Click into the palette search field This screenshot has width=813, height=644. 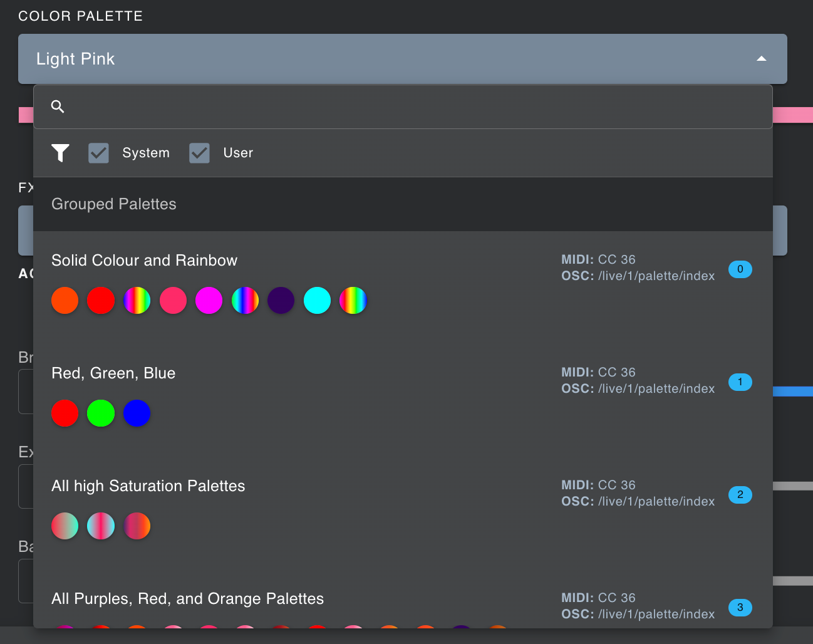(403, 106)
